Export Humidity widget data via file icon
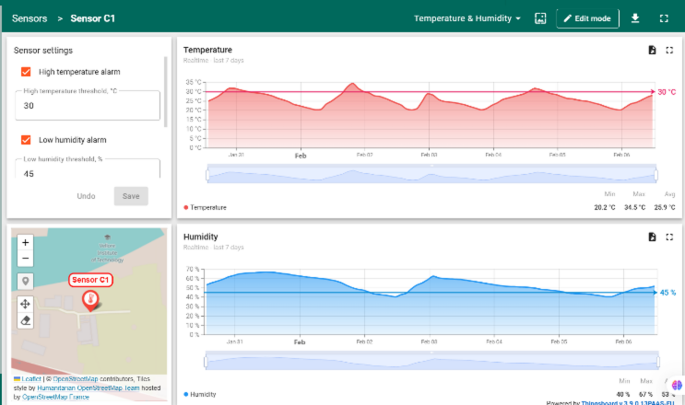 click(x=652, y=237)
